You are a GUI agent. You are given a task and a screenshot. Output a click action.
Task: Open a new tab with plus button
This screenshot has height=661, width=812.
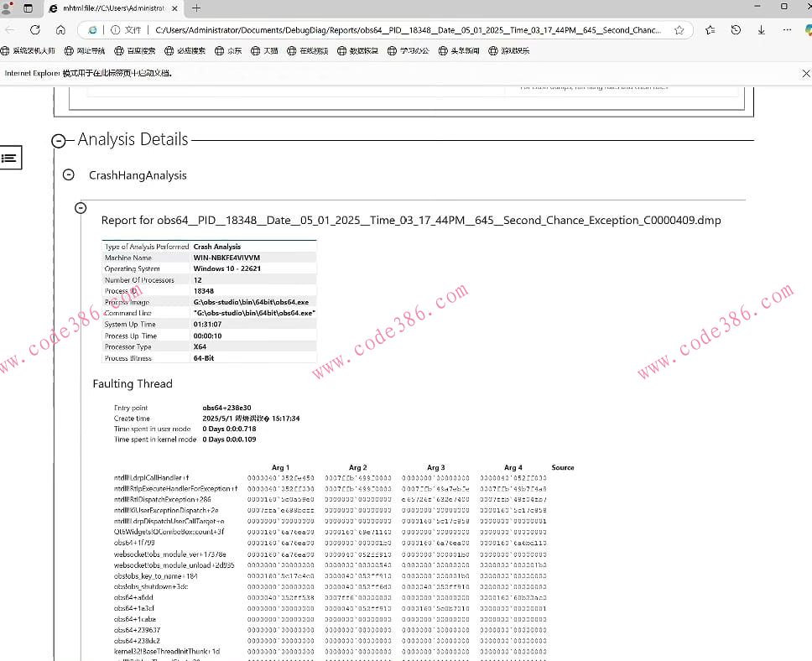click(196, 8)
